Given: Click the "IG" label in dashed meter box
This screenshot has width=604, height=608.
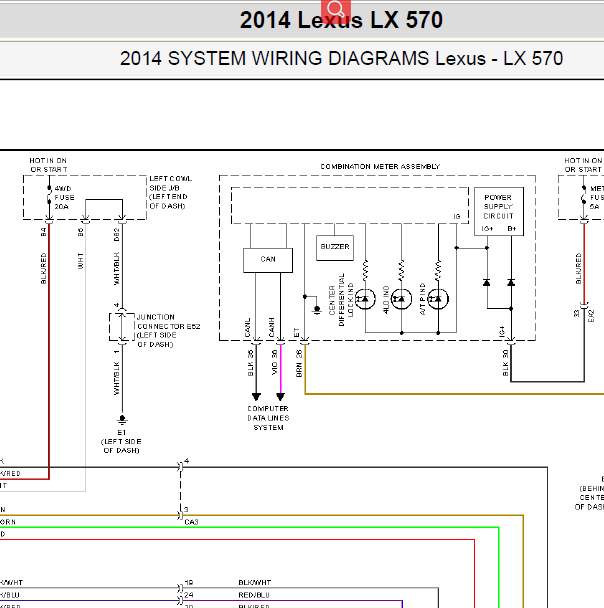Looking at the screenshot, I should coord(457,216).
